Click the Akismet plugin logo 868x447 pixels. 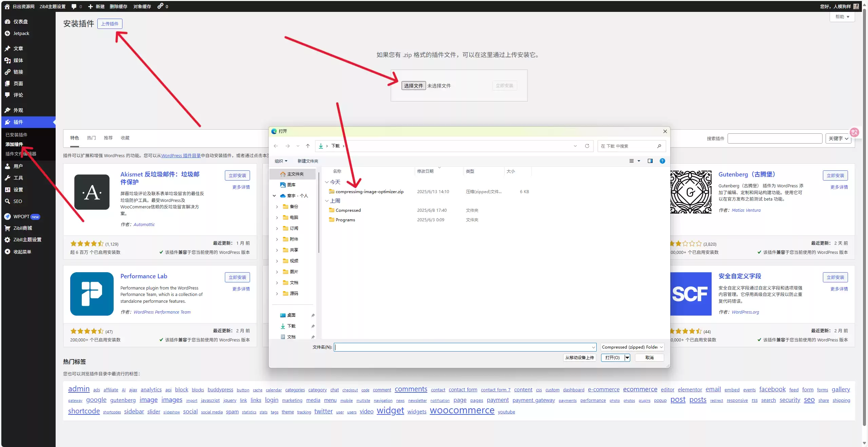(x=92, y=192)
